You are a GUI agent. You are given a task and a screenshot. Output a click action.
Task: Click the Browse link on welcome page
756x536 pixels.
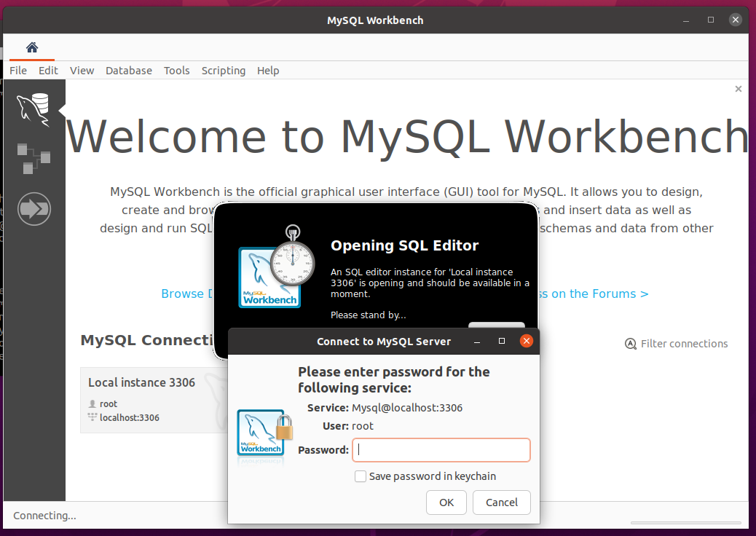coord(187,293)
